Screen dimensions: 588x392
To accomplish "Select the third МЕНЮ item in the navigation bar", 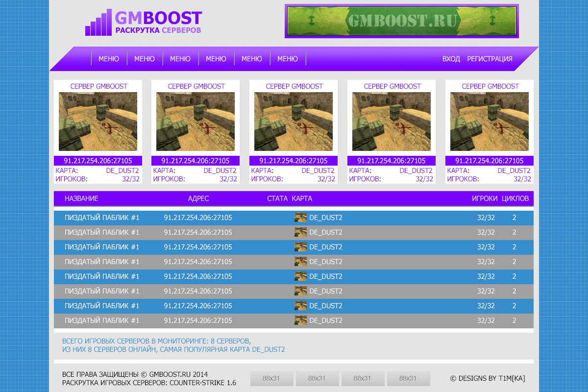I will pyautogui.click(x=180, y=59).
